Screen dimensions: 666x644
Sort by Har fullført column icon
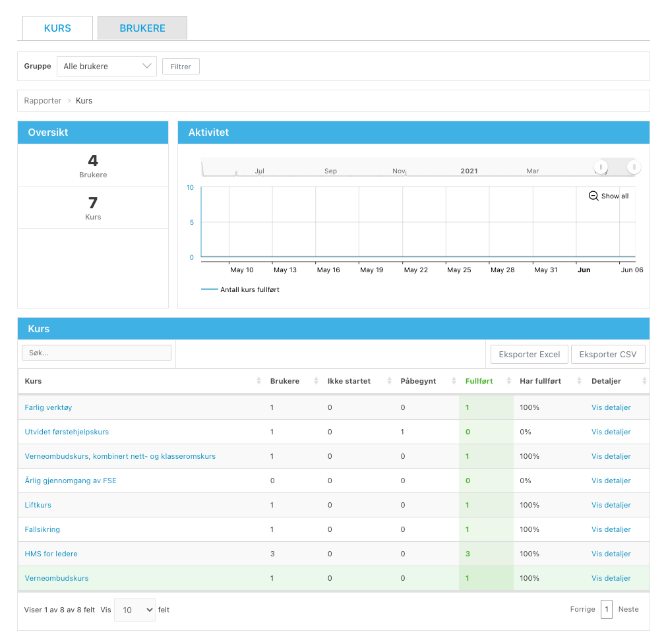tap(579, 382)
